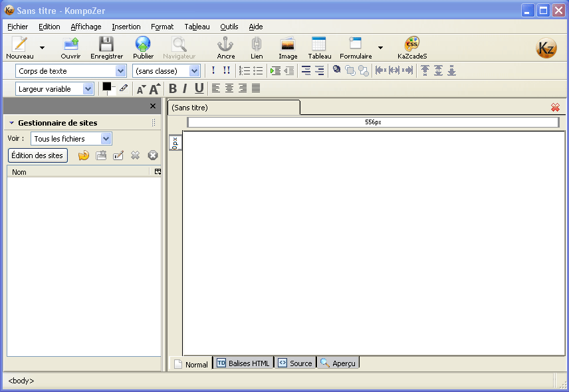Screen dimensions: 569x392
Task: Open the Insertion menu
Action: [x=126, y=27]
